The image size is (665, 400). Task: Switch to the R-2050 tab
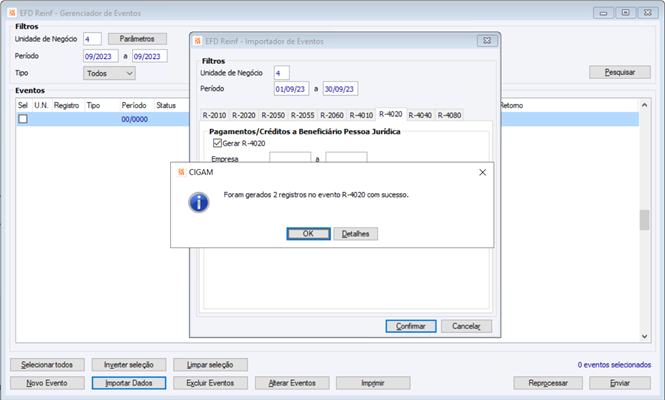pos(273,115)
